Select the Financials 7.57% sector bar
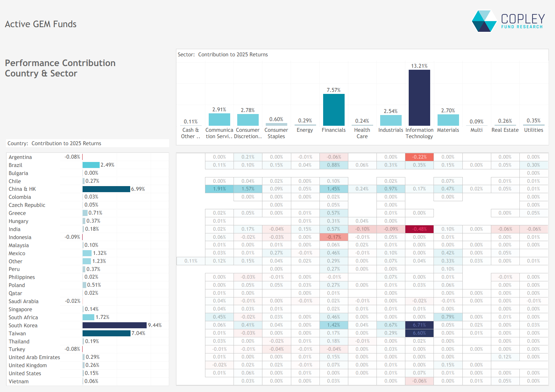This screenshot has height=392, width=555. [x=334, y=110]
